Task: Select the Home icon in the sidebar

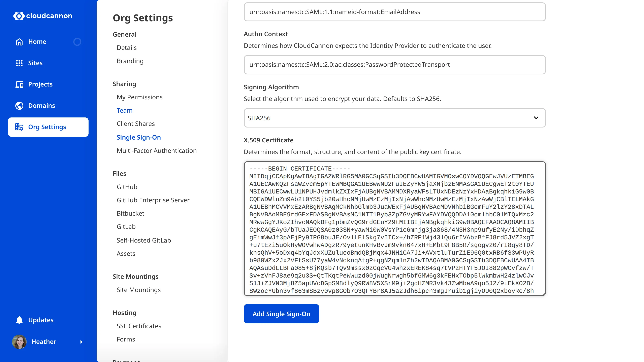Action: [x=19, y=41]
